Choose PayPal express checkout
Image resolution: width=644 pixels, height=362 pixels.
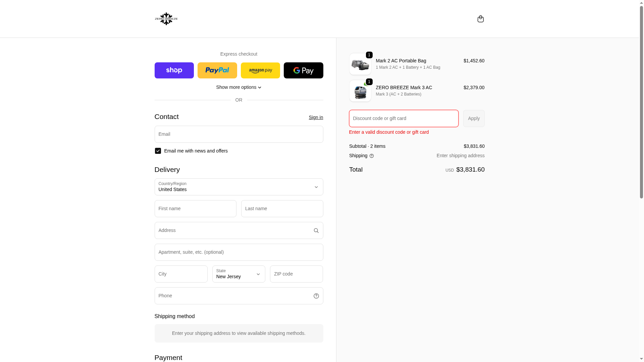(x=217, y=70)
